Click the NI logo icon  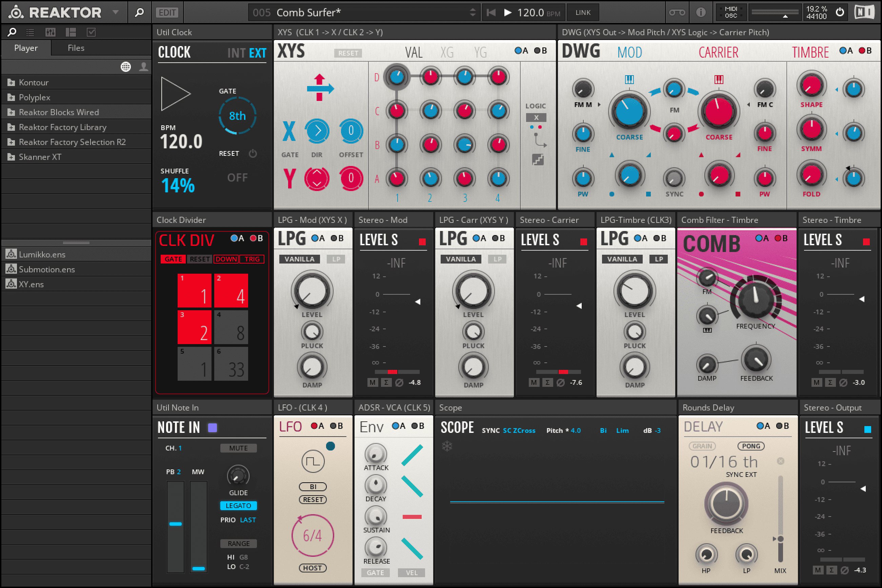pyautogui.click(x=864, y=13)
